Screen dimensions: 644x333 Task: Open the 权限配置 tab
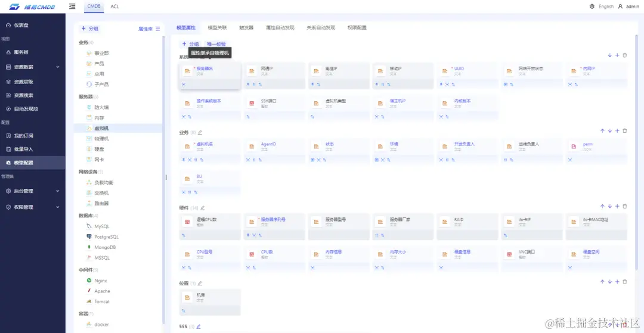pos(357,27)
